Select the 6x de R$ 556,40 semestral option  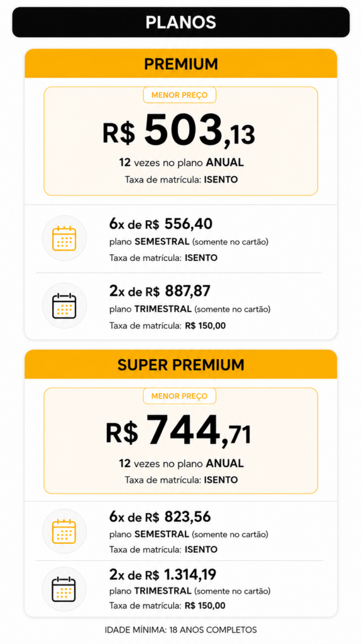click(181, 238)
